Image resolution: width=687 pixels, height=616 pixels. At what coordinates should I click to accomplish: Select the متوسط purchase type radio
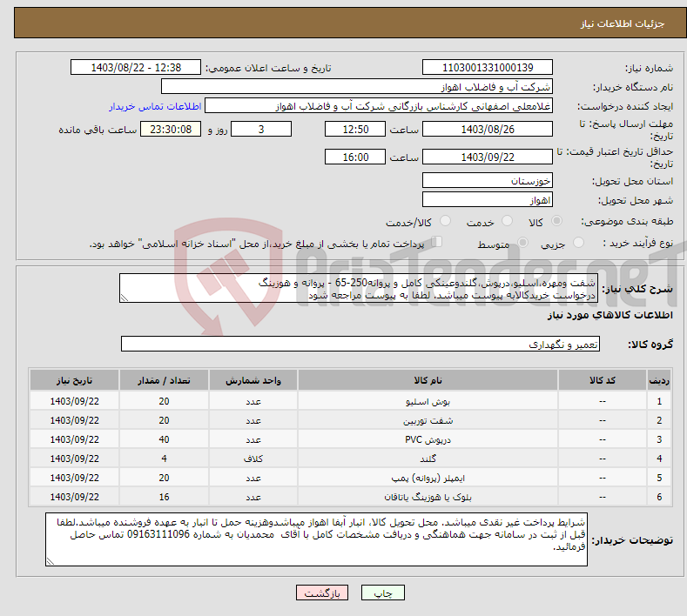pyautogui.click(x=522, y=242)
